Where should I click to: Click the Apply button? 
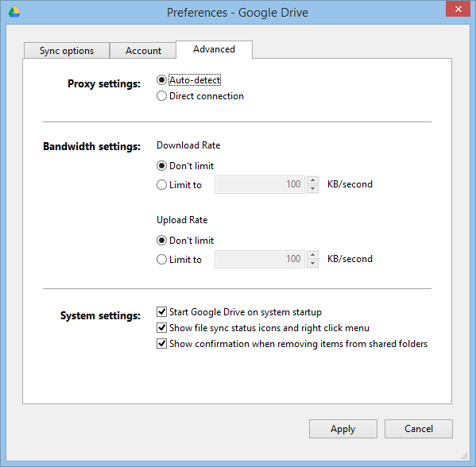343,429
